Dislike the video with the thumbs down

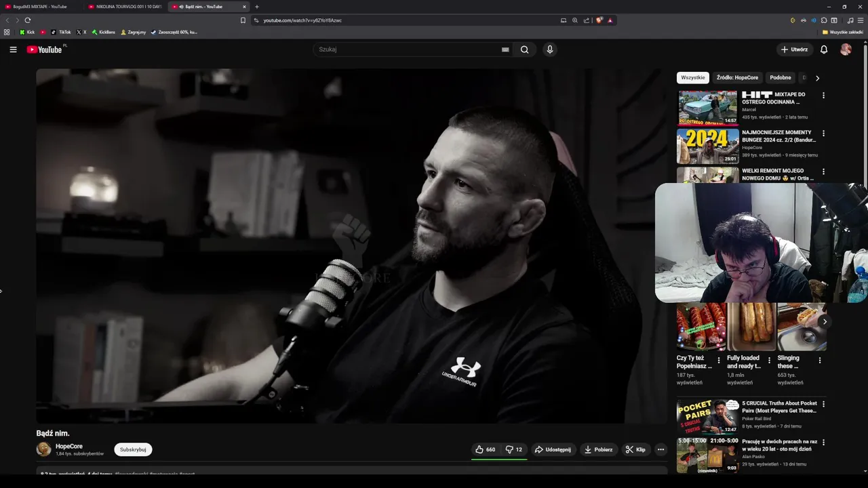tap(514, 449)
